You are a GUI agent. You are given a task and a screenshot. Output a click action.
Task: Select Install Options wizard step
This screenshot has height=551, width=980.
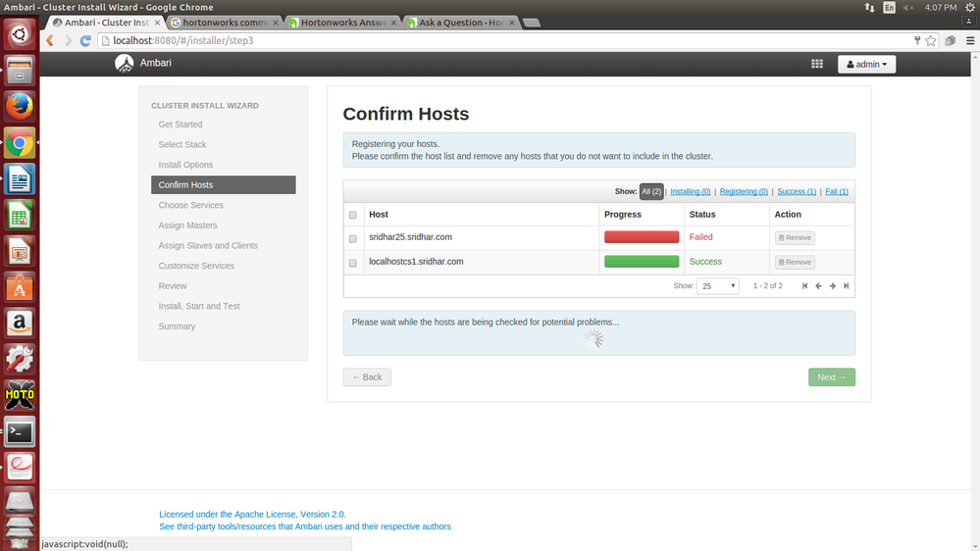185,165
